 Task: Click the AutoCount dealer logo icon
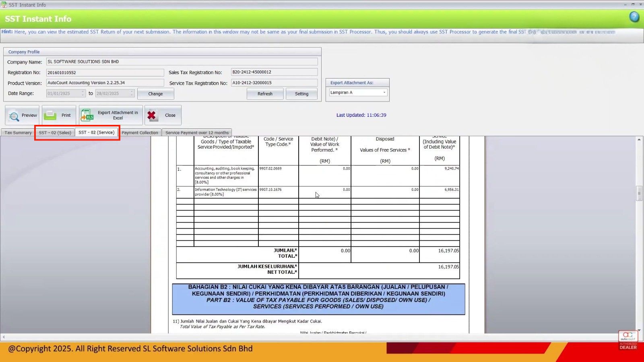pos(628,341)
